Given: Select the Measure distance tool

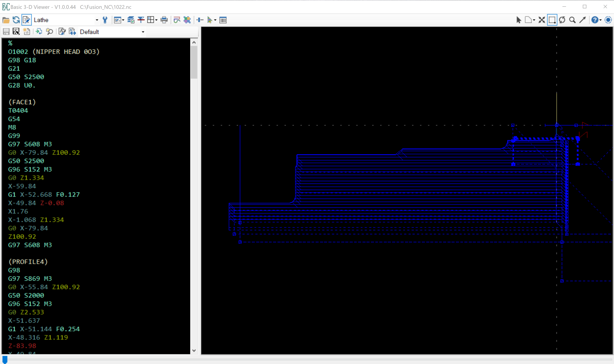Looking at the screenshot, I should (582, 20).
